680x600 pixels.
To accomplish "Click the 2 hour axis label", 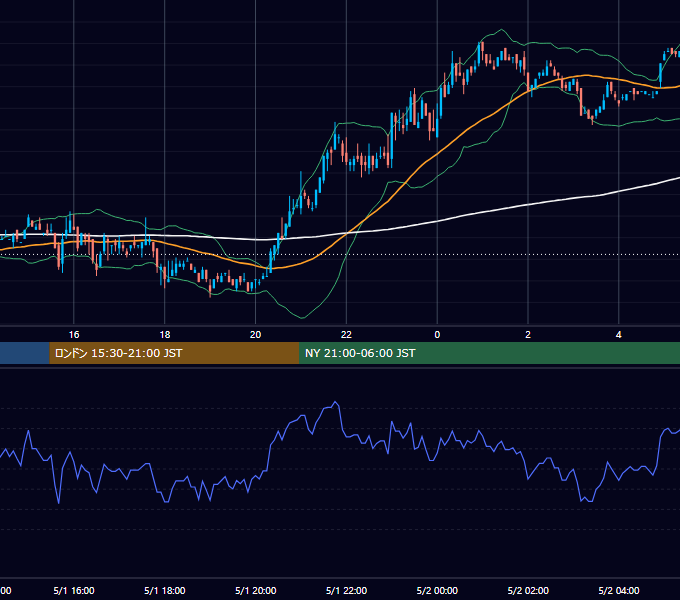I will [528, 335].
